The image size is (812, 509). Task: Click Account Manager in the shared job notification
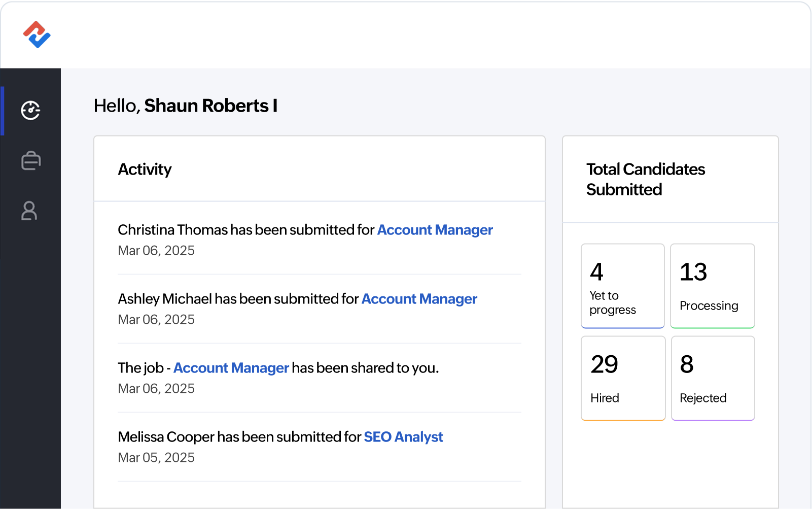coord(231,367)
